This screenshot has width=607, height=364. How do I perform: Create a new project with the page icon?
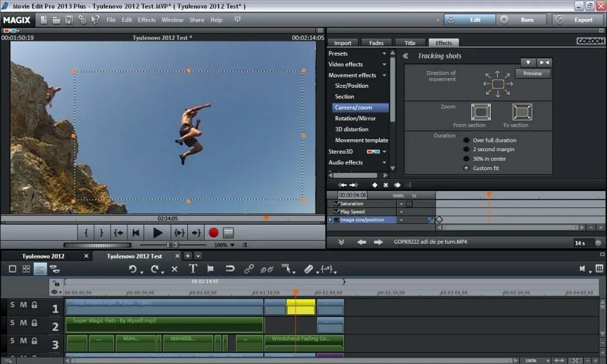[44, 20]
